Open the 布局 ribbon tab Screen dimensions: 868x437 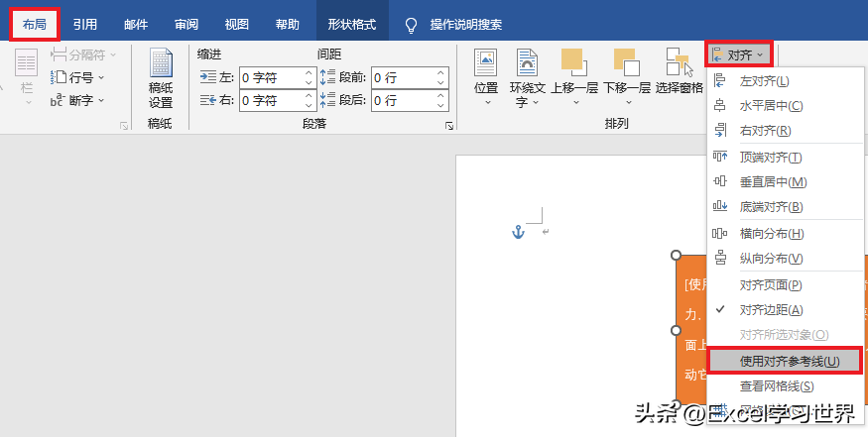pyautogui.click(x=35, y=25)
